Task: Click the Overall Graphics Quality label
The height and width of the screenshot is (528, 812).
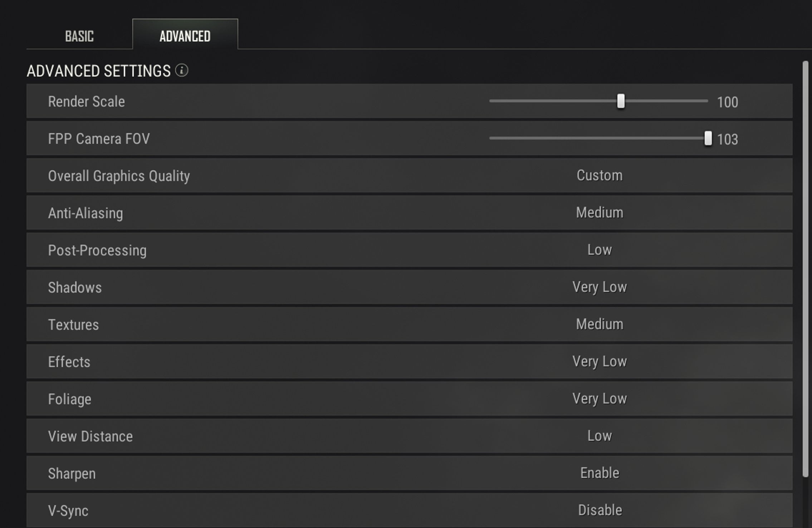Action: [x=119, y=175]
